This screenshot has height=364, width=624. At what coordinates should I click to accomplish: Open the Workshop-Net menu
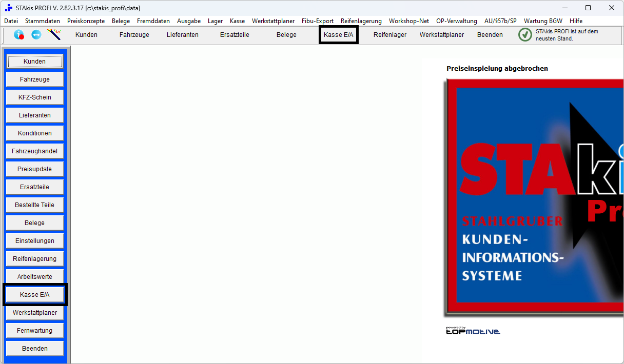click(x=409, y=21)
